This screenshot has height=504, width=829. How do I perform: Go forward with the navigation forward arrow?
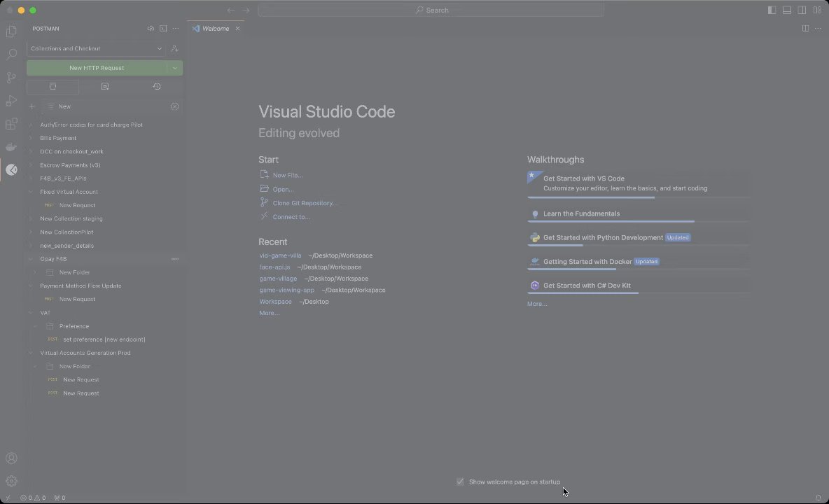pyautogui.click(x=246, y=10)
